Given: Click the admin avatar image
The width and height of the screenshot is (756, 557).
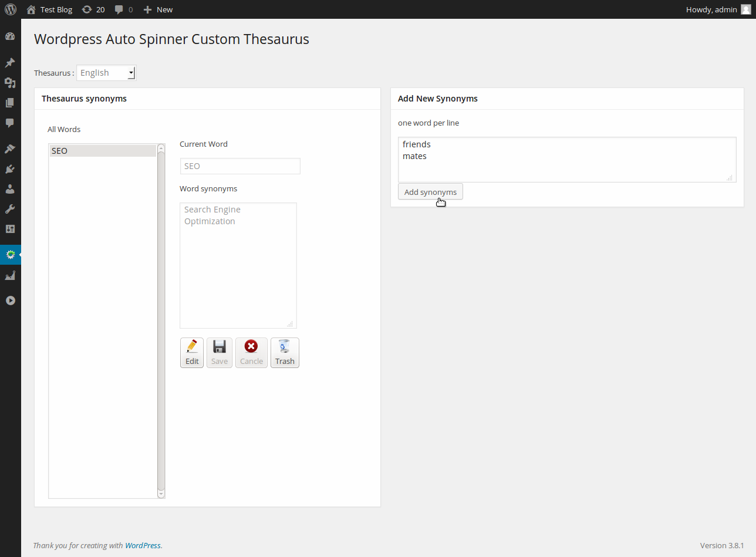Looking at the screenshot, I should click(745, 9).
